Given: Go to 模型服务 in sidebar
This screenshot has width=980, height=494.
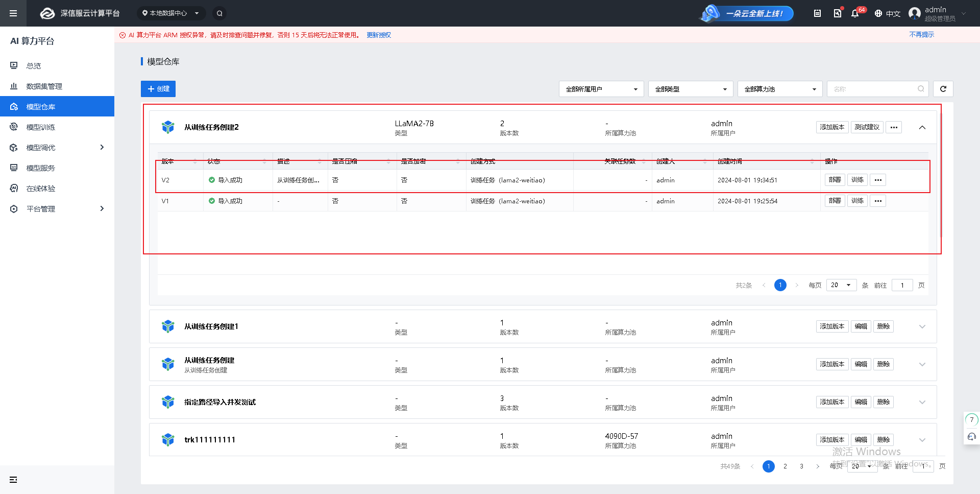Looking at the screenshot, I should 57,168.
